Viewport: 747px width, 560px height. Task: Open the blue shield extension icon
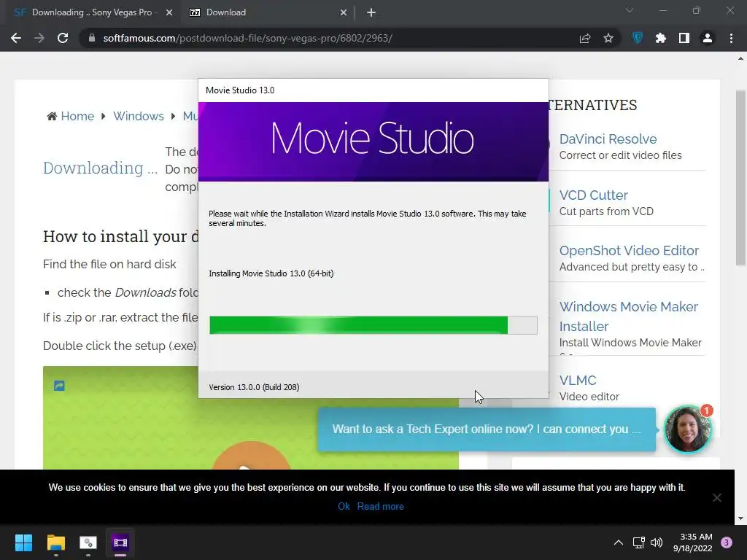pyautogui.click(x=638, y=38)
